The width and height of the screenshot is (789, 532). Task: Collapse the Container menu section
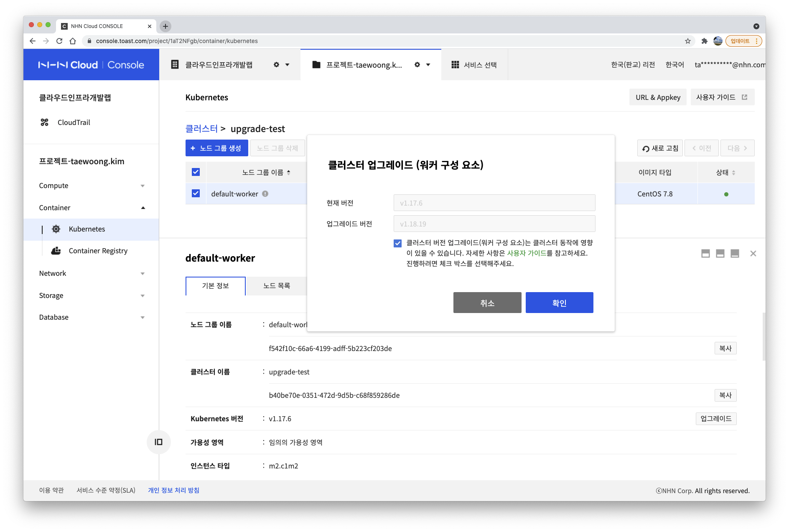(143, 208)
